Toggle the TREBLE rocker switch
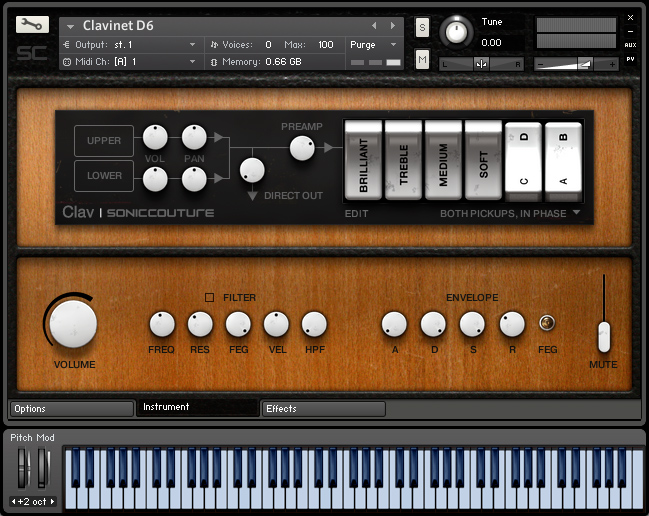Viewport: 649px width, 516px height. point(403,161)
